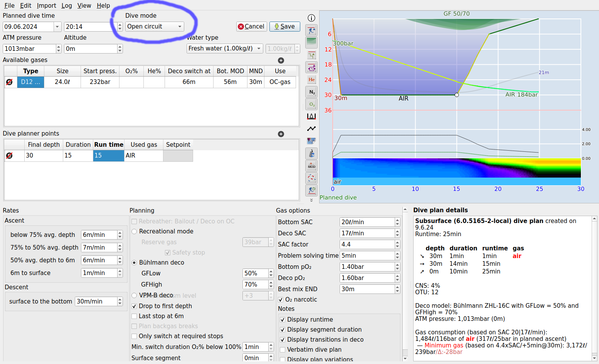This screenshot has width=599, height=364.
Task: Toggle the MOD display on profile
Action: pyautogui.click(x=311, y=166)
